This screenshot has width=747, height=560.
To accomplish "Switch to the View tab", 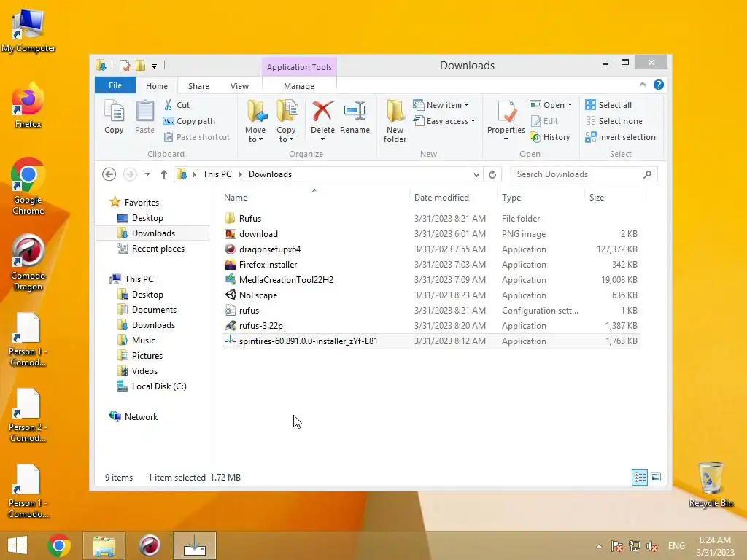I will coord(239,86).
